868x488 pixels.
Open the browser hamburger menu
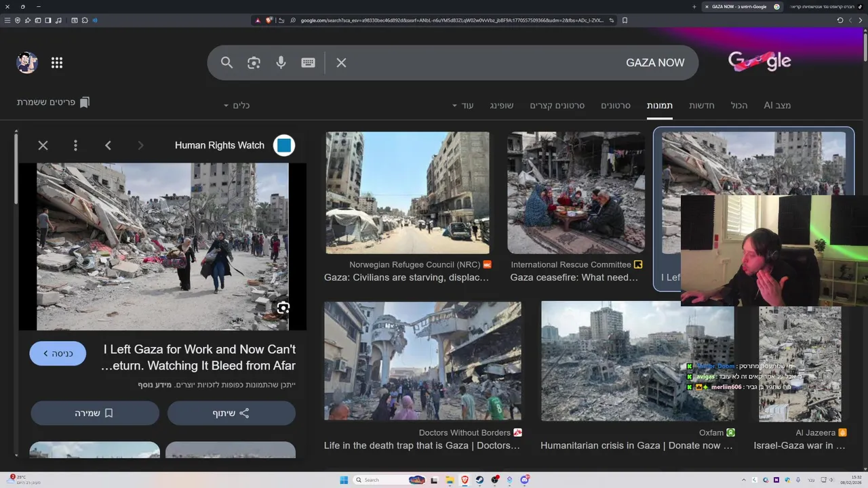(x=7, y=20)
